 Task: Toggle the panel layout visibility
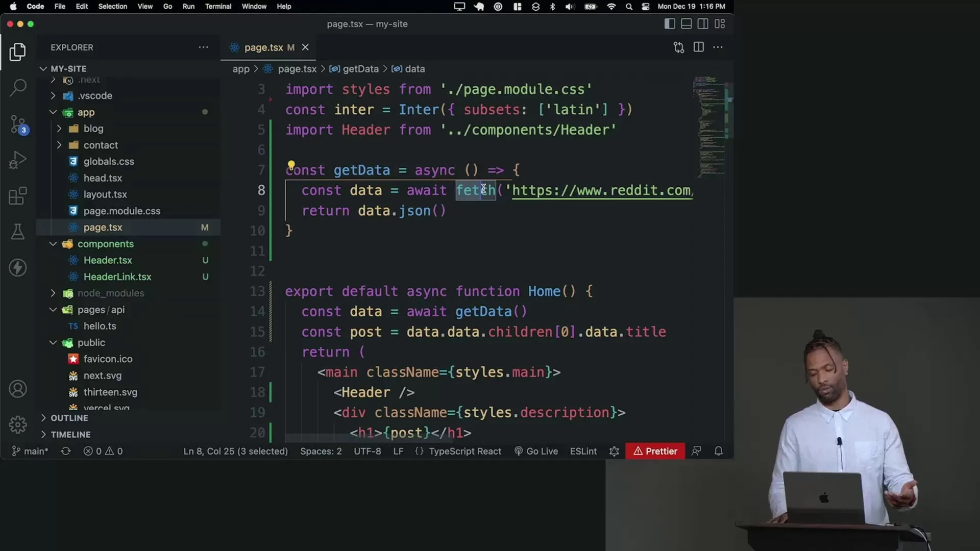click(x=686, y=23)
